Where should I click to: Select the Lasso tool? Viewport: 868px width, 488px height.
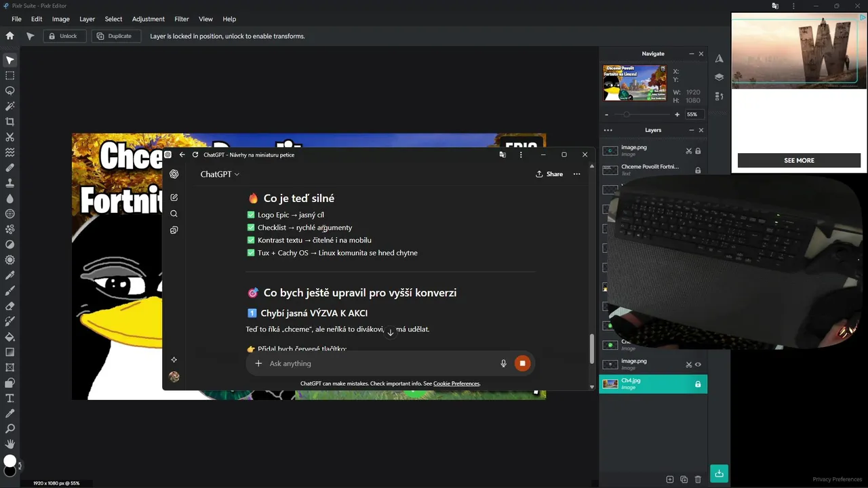(x=10, y=91)
